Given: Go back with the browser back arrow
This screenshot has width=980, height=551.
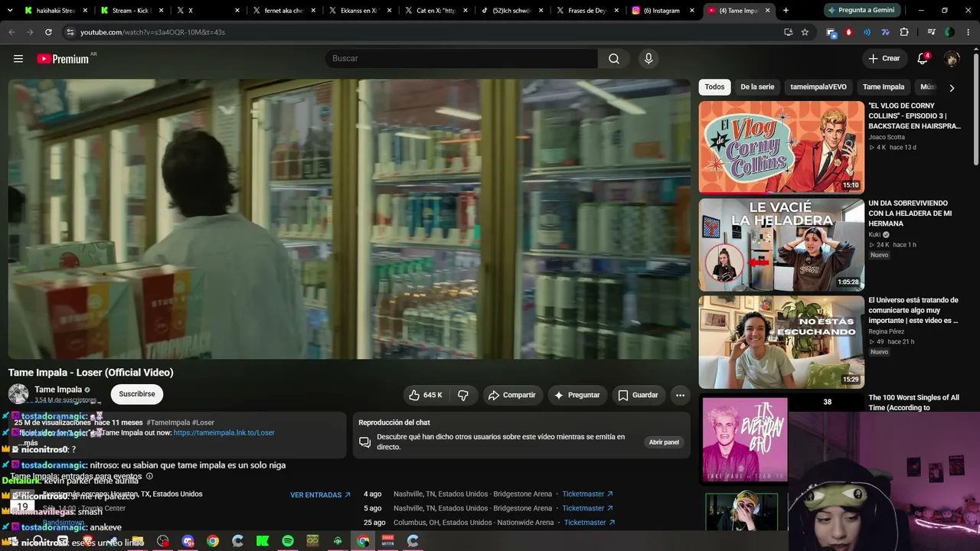Looking at the screenshot, I should click(11, 32).
